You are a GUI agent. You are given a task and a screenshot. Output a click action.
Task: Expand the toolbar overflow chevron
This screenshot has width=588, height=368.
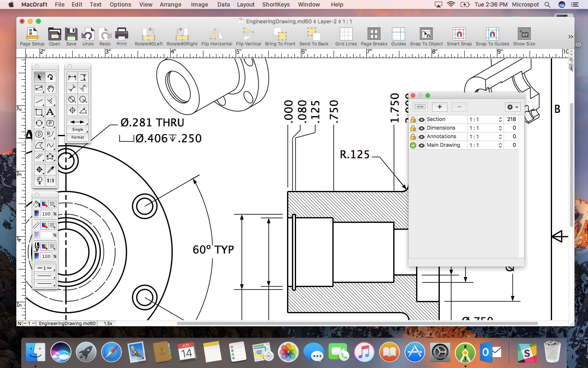pos(570,37)
